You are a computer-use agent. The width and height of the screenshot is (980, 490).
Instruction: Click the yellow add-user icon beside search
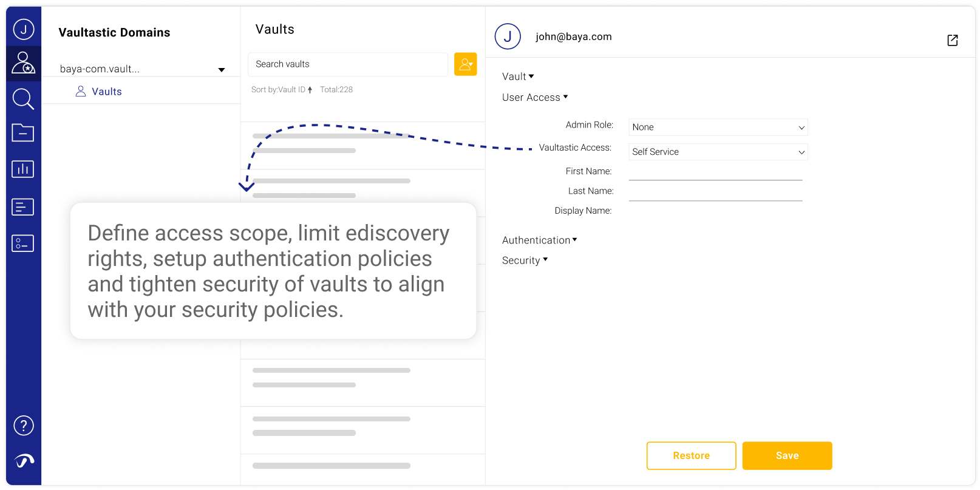pyautogui.click(x=465, y=64)
